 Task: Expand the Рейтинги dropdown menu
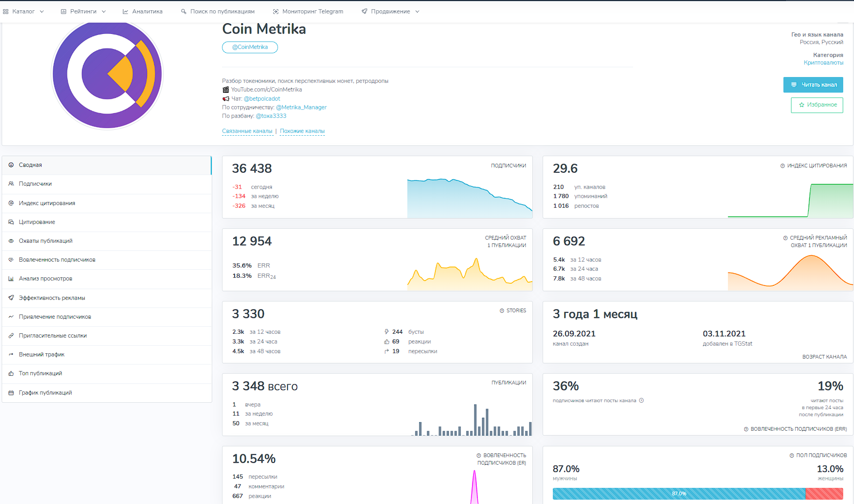click(84, 11)
